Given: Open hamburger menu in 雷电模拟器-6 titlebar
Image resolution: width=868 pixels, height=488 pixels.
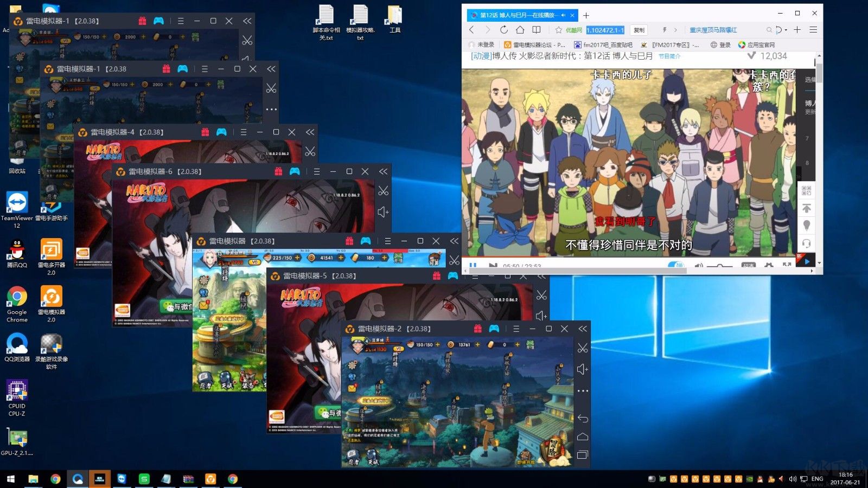Looking at the screenshot, I should point(316,171).
